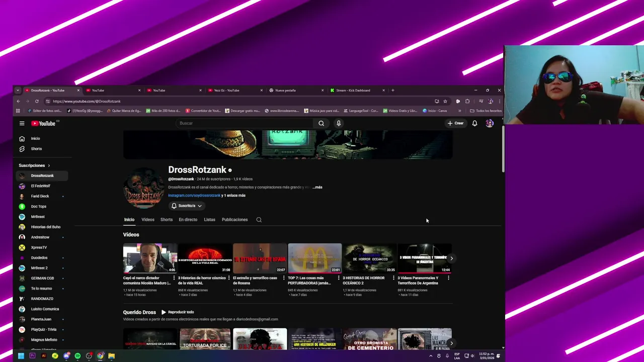
Task: Open the tab search dropdown arrow
Action: (18, 90)
